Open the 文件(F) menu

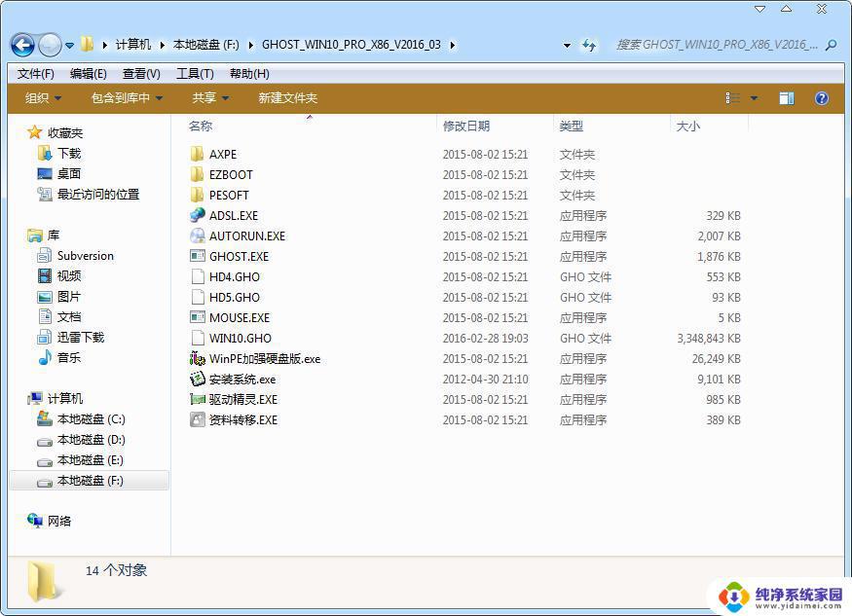[x=36, y=74]
